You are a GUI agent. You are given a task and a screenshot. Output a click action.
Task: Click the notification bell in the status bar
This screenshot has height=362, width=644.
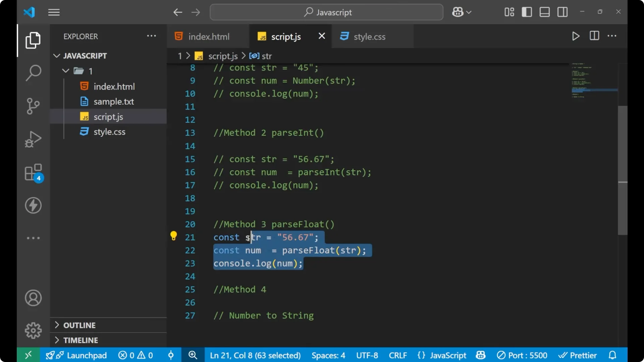point(612,355)
